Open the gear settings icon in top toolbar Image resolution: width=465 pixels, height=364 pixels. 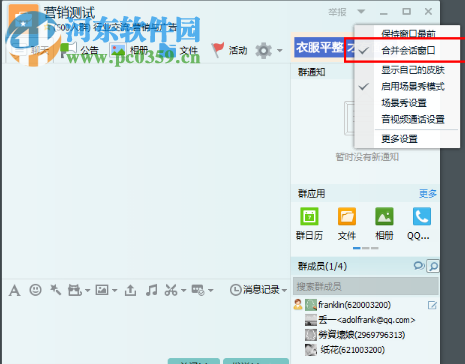coord(263,51)
